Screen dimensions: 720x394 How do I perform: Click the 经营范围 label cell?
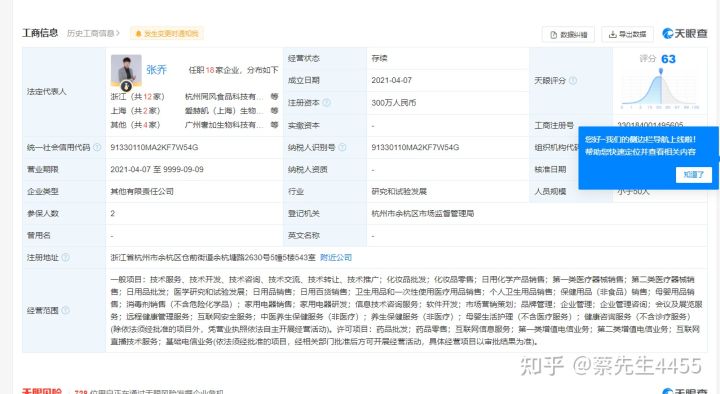click(x=64, y=310)
